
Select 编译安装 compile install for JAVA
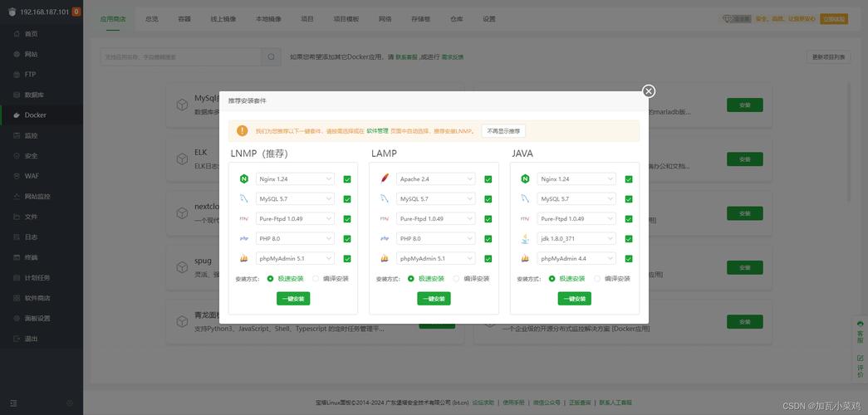tap(611, 278)
